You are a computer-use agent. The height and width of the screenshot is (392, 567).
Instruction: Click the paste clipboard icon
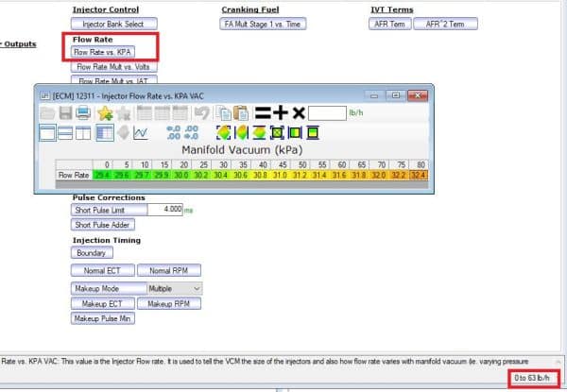[x=241, y=113]
